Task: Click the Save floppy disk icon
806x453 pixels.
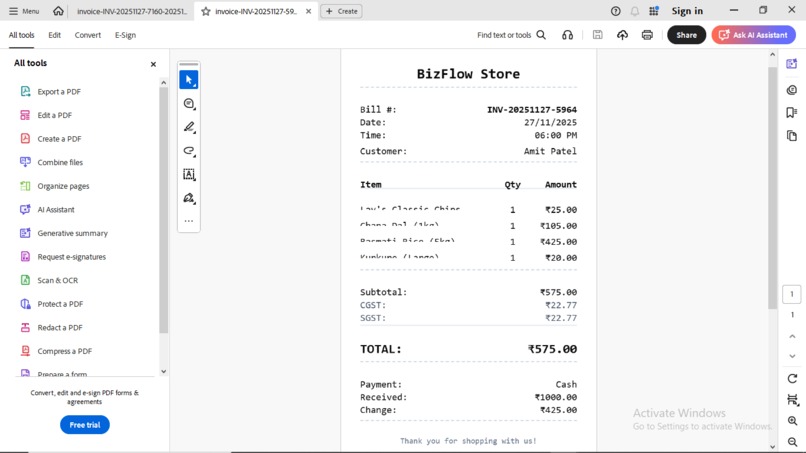Action: tap(597, 35)
